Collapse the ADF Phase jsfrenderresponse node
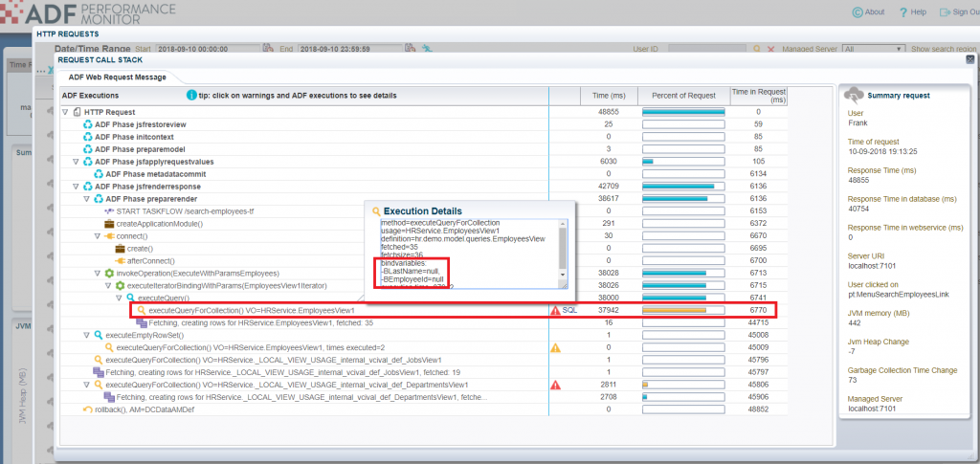 tap(76, 187)
